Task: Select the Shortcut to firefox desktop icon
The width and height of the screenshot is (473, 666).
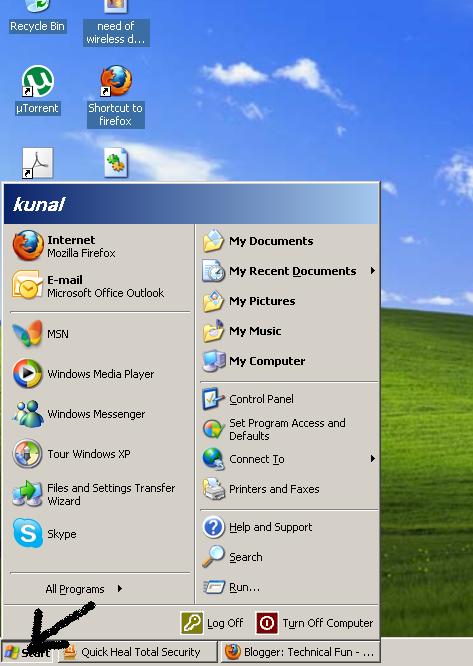Action: 115,81
